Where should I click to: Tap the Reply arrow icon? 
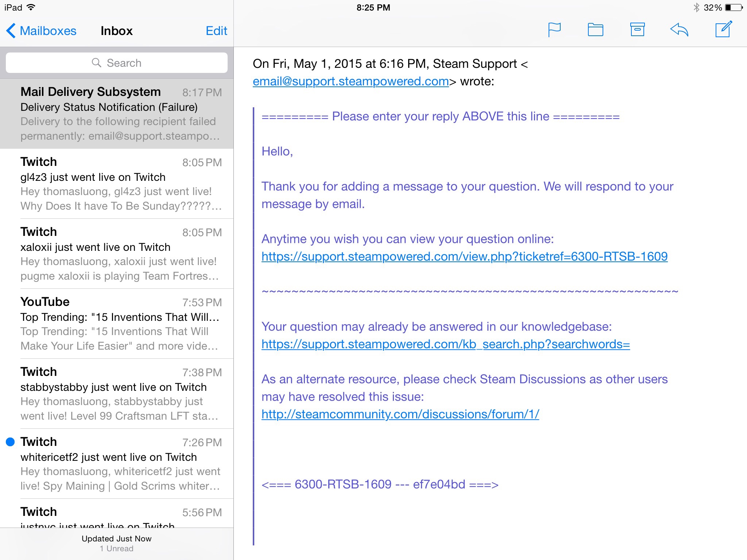pos(679,30)
